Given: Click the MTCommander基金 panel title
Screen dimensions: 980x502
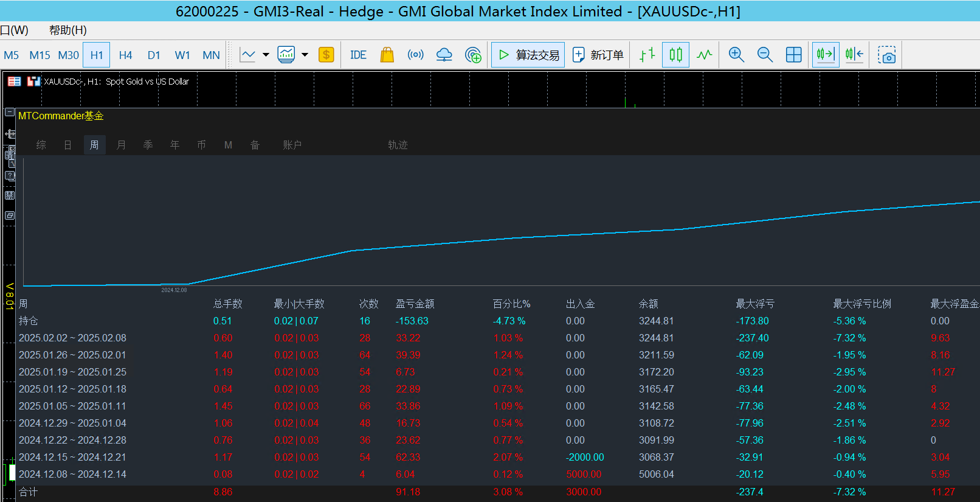Looking at the screenshot, I should click(x=61, y=116).
